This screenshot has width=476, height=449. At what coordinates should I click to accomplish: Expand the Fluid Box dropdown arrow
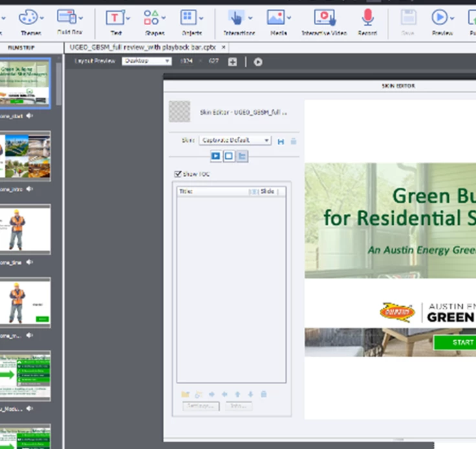(x=81, y=18)
